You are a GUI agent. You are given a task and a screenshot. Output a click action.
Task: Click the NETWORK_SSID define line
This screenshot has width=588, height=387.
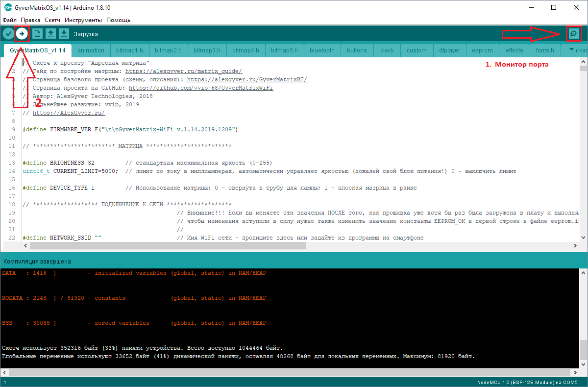[223, 238]
